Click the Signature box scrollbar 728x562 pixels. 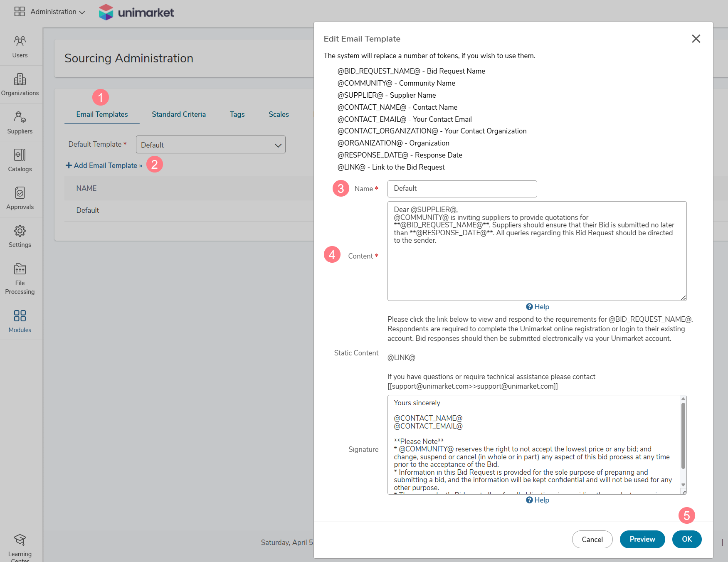pyautogui.click(x=683, y=436)
